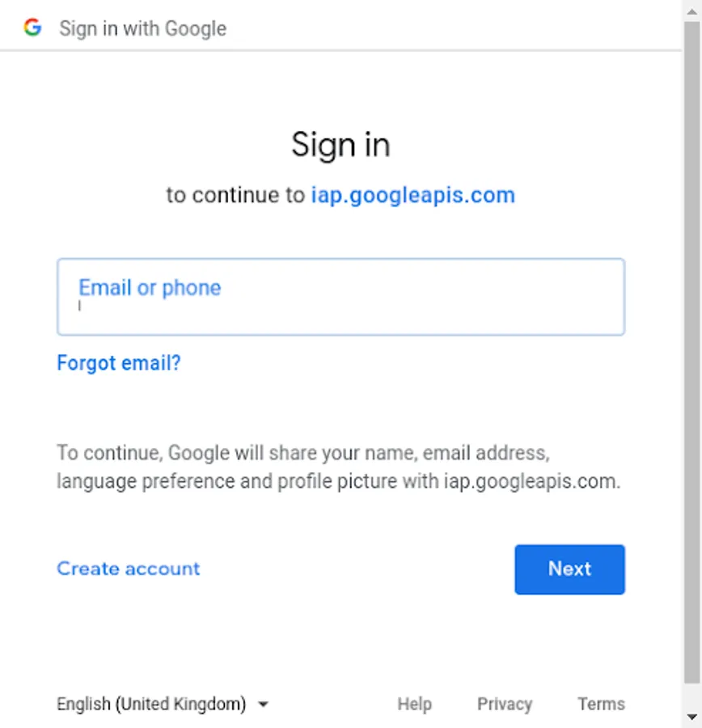Click the Google "G" logo icon
702x728 pixels.
[32, 28]
